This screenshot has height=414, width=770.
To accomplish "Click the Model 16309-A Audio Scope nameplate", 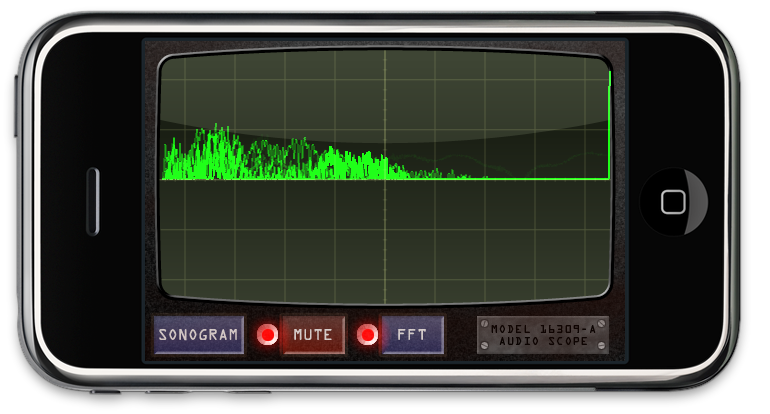I will click(x=543, y=335).
